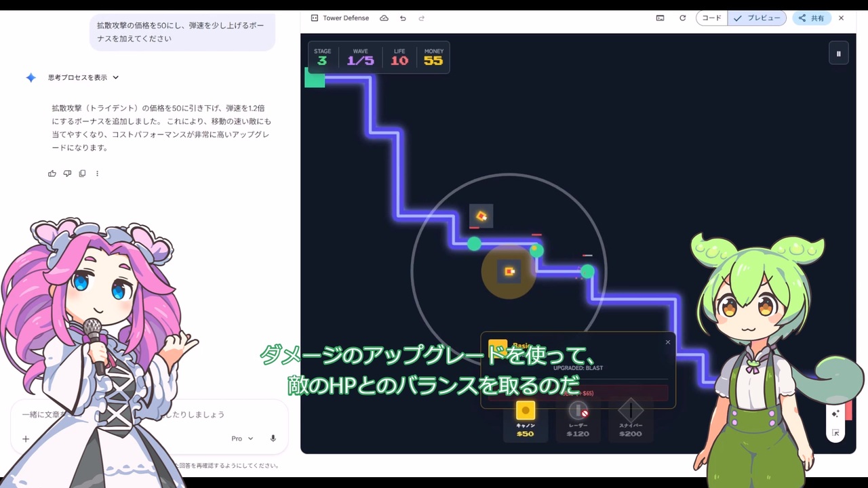Activate the microphone voice input icon
868x488 pixels.
point(273,439)
